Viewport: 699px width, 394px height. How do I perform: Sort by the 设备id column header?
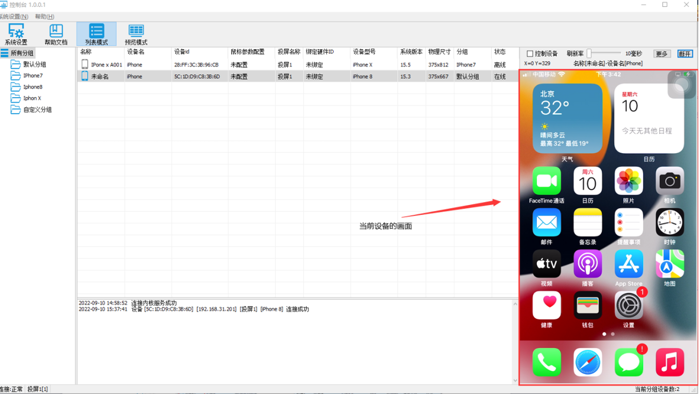click(x=182, y=52)
